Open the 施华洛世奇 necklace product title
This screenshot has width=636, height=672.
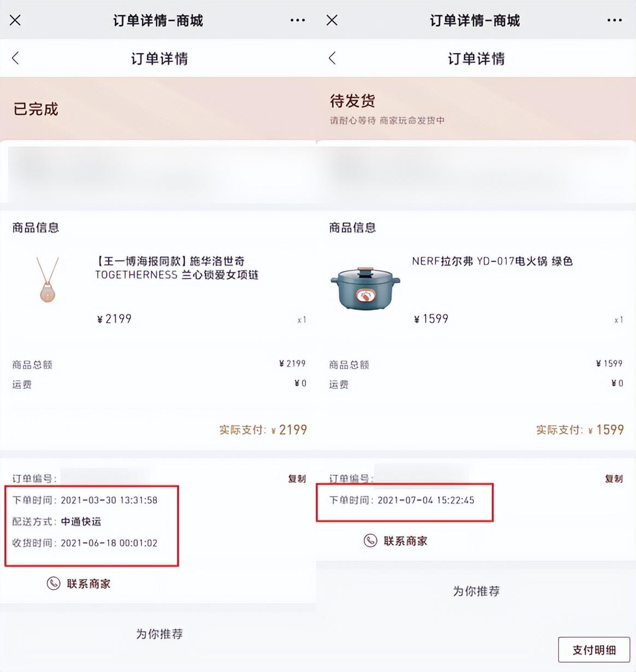[177, 268]
